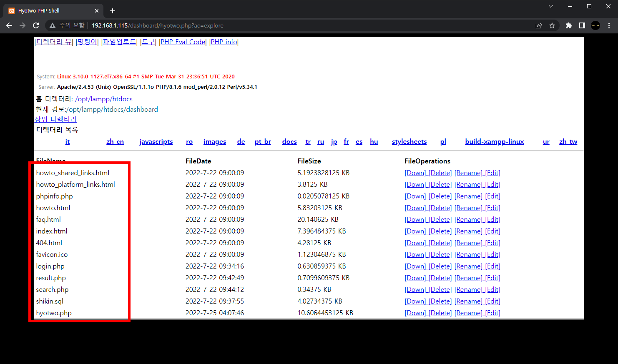Open the 'ur' directory
618x364 pixels.
coord(546,142)
